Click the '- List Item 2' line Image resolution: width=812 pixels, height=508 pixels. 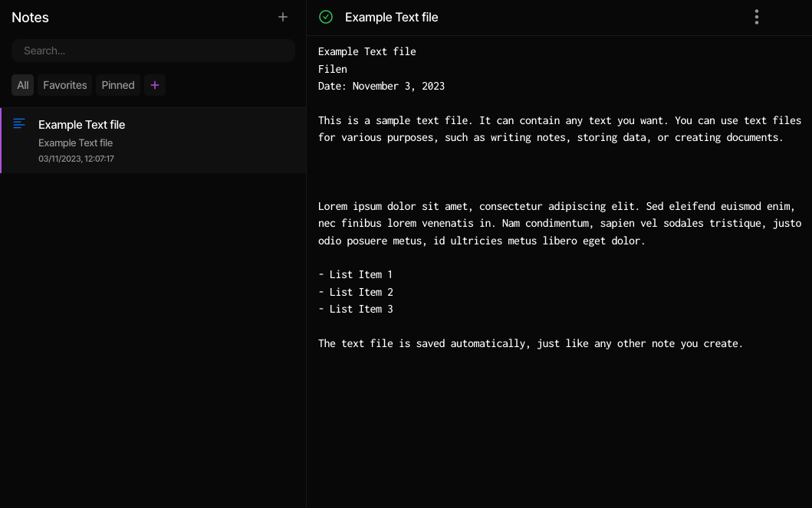(x=355, y=292)
